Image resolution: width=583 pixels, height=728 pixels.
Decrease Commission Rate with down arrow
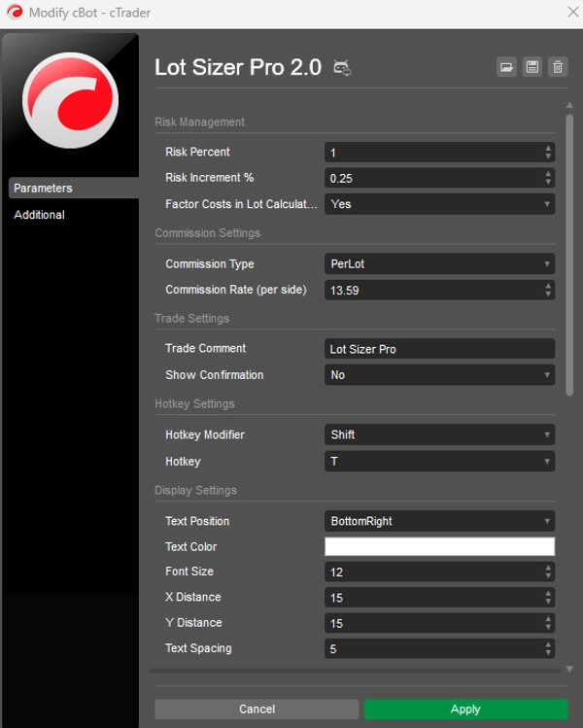[548, 295]
